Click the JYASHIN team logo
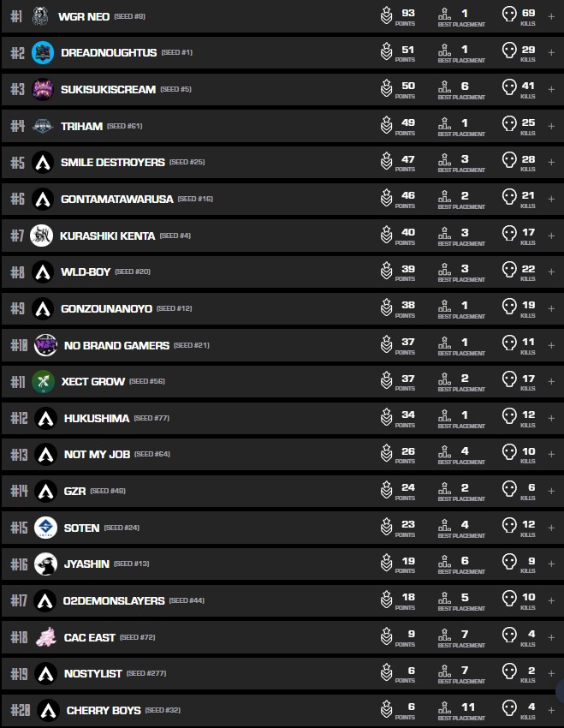This screenshot has width=564, height=728. (45, 564)
